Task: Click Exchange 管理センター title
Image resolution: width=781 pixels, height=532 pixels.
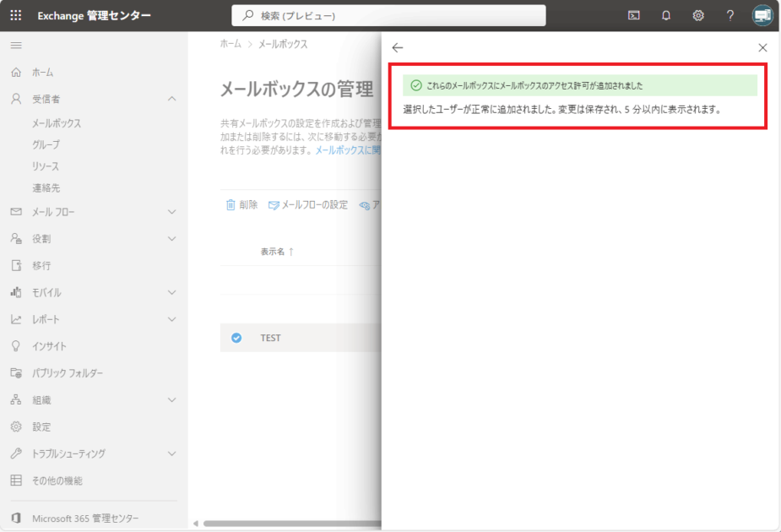Action: tap(94, 15)
